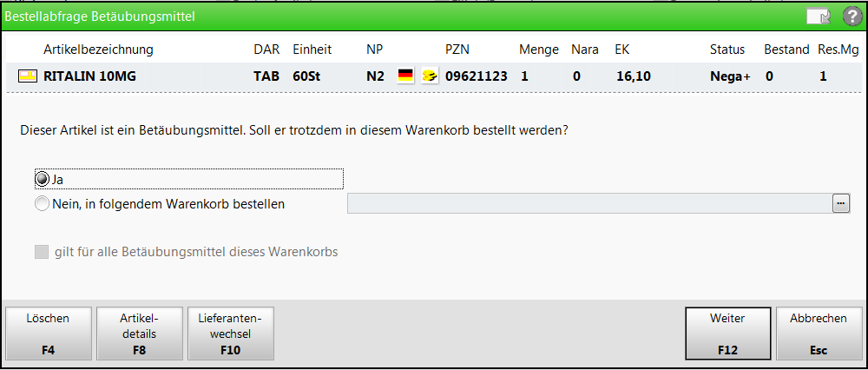Click the Einheit column header
The width and height of the screenshot is (868, 370).
tap(312, 50)
